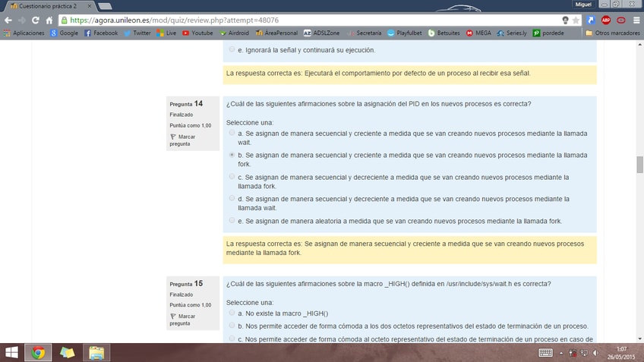
Task: Open the Chrome menu hamburger icon
Action: (636, 20)
